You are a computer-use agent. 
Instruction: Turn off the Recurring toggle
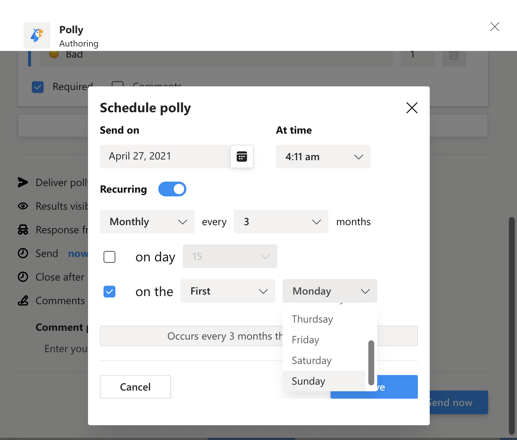172,189
